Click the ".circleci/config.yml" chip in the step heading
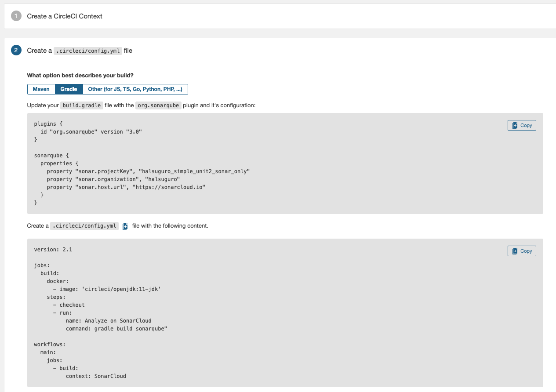 (87, 51)
